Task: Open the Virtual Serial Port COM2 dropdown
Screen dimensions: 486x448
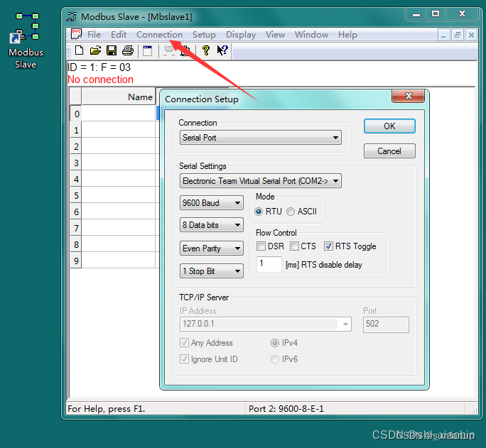Action: tap(261, 181)
